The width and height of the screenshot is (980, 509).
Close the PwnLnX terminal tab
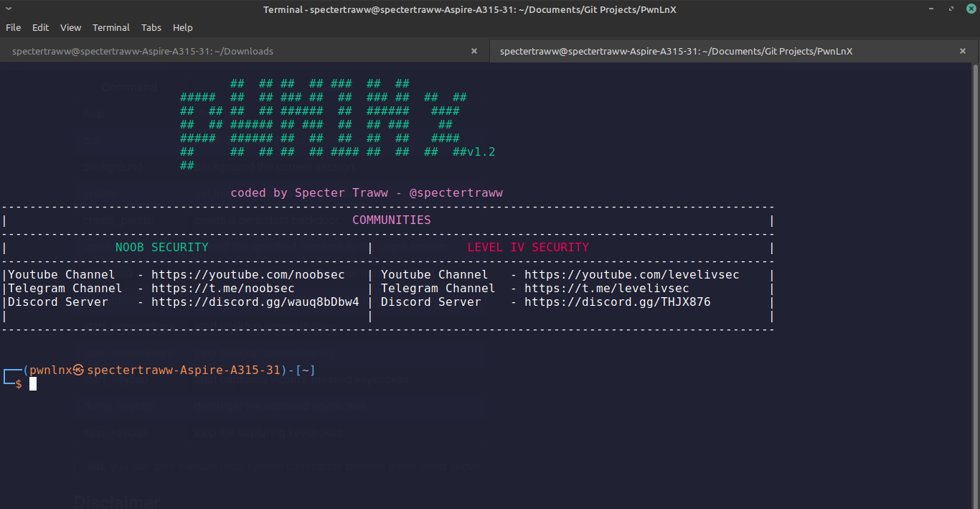962,51
